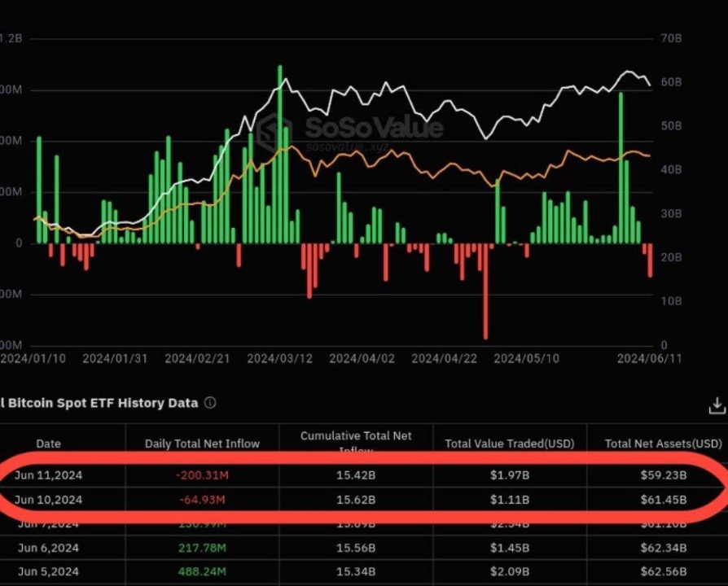Click the Bitcoin Spot ETF History Data title
Screen dimensions: 728x586
pyautogui.click(x=102, y=403)
